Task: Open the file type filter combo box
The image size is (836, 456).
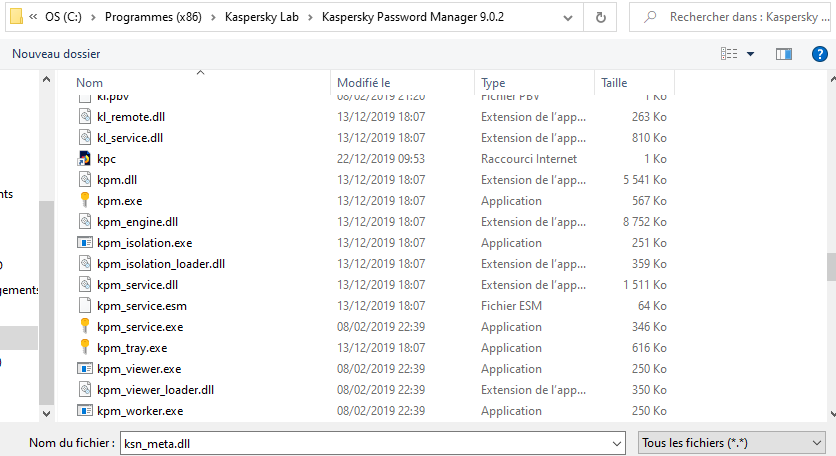Action: coord(732,442)
